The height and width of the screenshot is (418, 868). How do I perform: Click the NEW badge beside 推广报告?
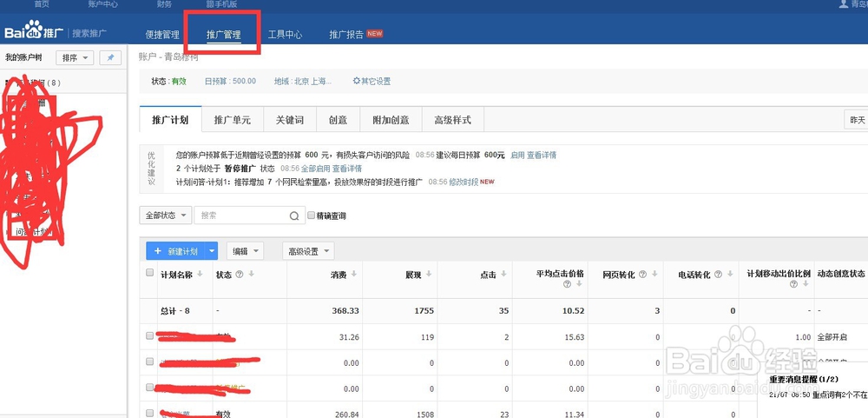click(x=374, y=34)
